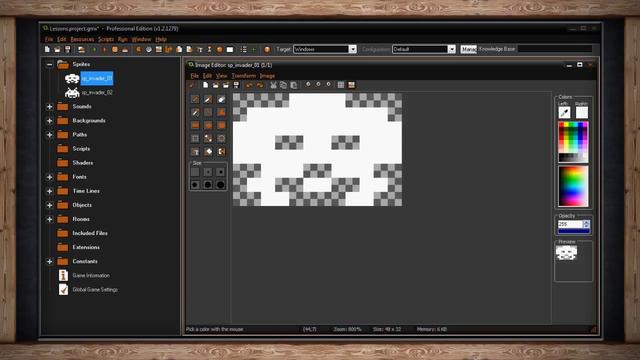The image size is (640, 360).
Task: Select the Eraser tool
Action: pos(221,99)
